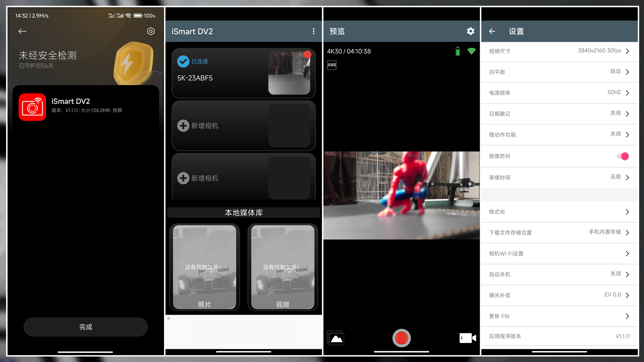
Task: Open the 权限 permissions link
Action: coord(117,110)
